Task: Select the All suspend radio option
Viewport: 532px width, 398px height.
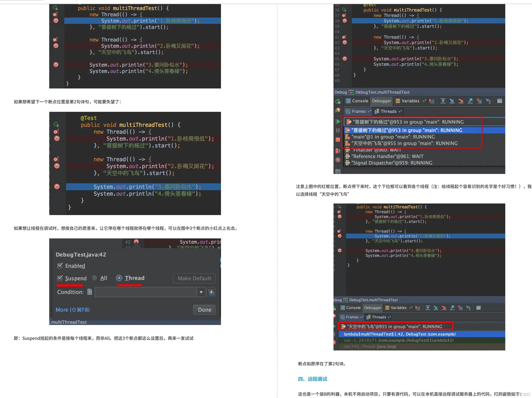Action: 95,278
